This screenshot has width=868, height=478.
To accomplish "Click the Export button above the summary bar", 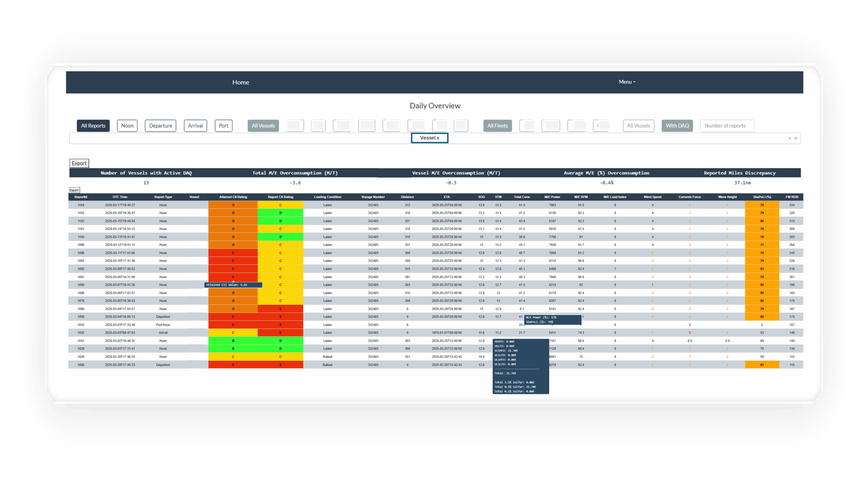I will click(x=79, y=164).
